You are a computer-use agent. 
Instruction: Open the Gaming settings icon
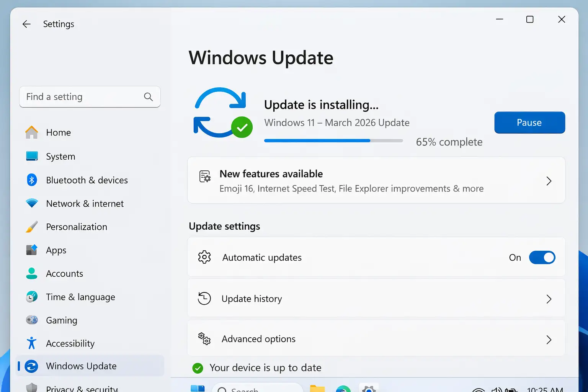(x=32, y=320)
